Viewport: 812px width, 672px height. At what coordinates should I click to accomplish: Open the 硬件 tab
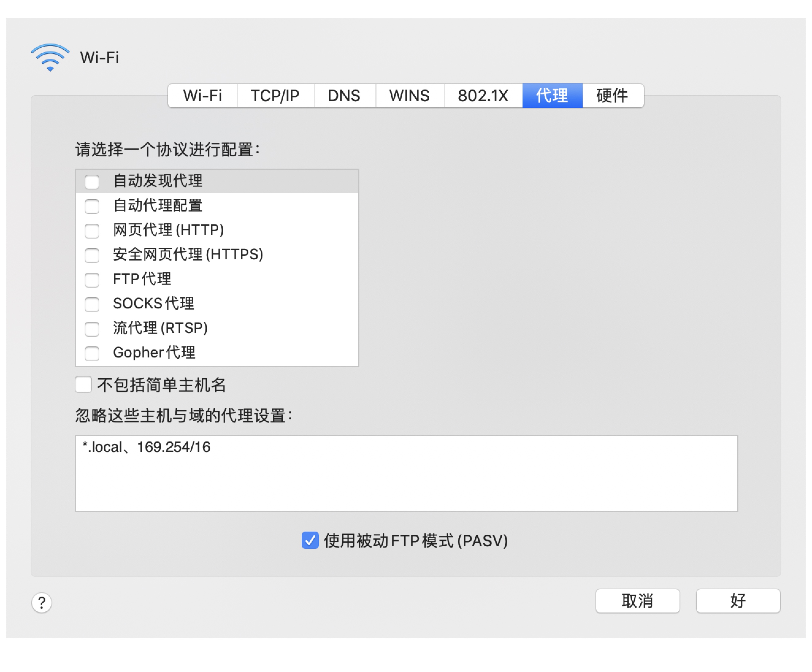pos(612,96)
